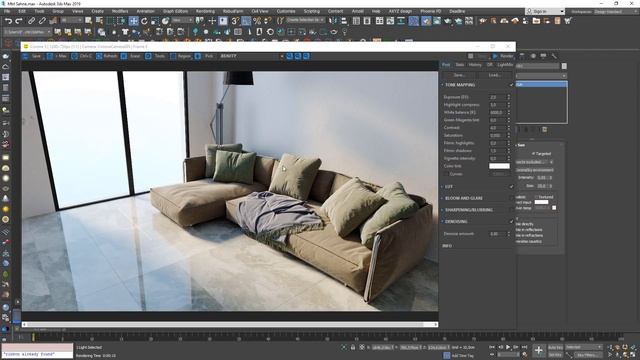Open the Select by Name tool
Screen dimensions: 640x360
pyautogui.click(x=99, y=21)
